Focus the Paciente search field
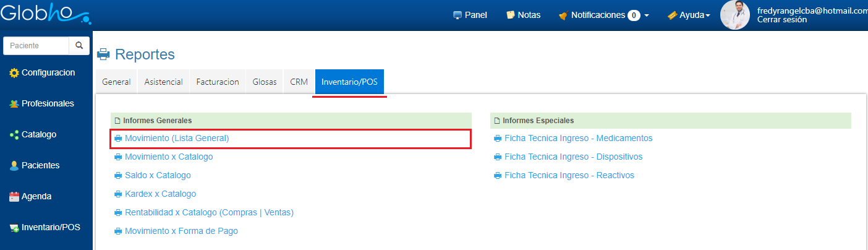Screen dimensions: 868x250 click(36, 46)
